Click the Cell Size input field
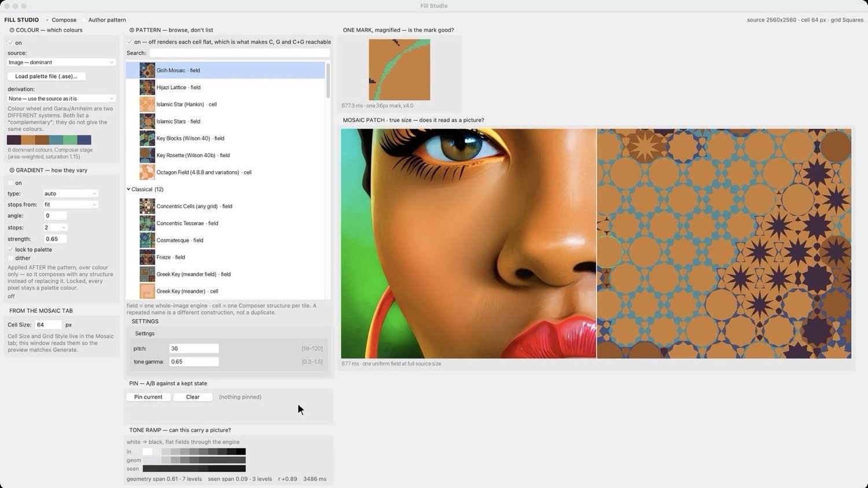 (x=48, y=325)
